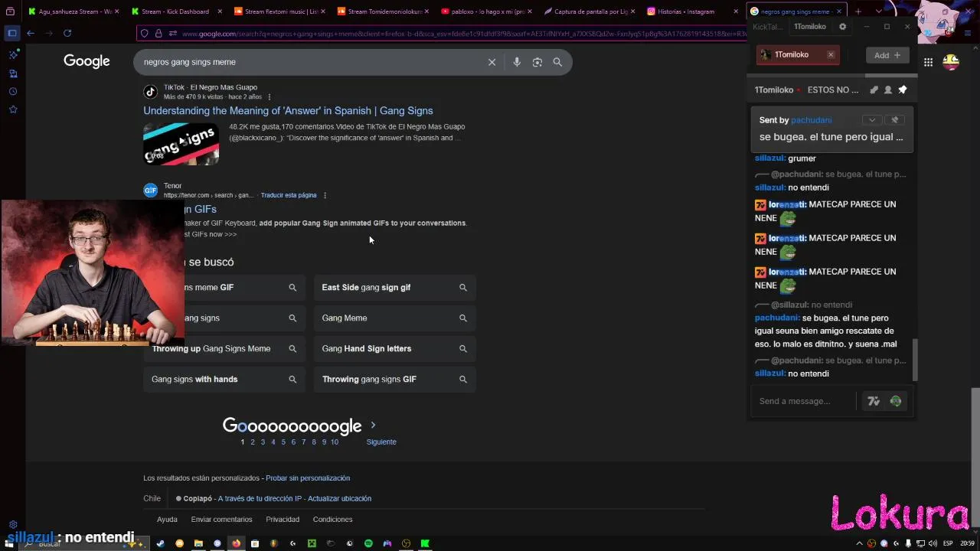Go to results page 5
980x551 pixels.
point(283,442)
